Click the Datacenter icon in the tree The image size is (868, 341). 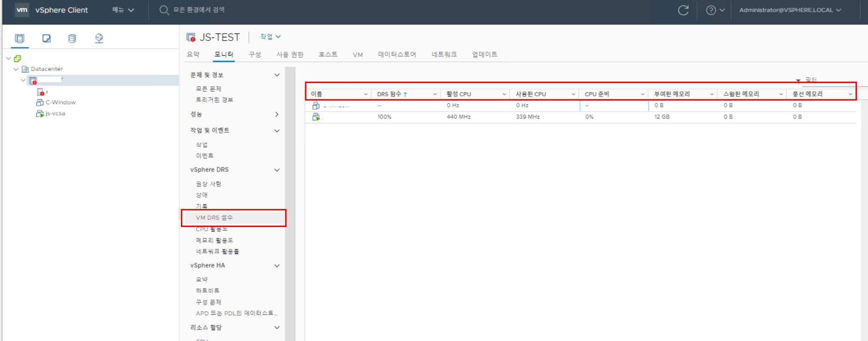pyautogui.click(x=25, y=69)
